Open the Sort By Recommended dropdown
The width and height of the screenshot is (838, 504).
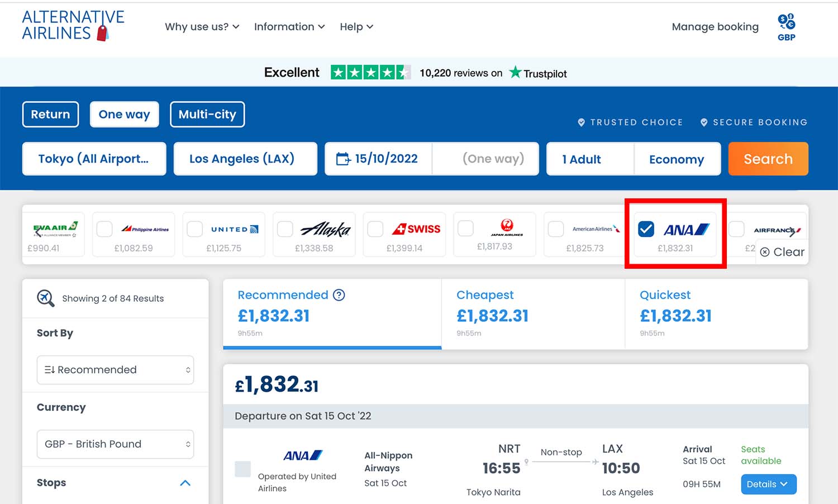coord(115,370)
